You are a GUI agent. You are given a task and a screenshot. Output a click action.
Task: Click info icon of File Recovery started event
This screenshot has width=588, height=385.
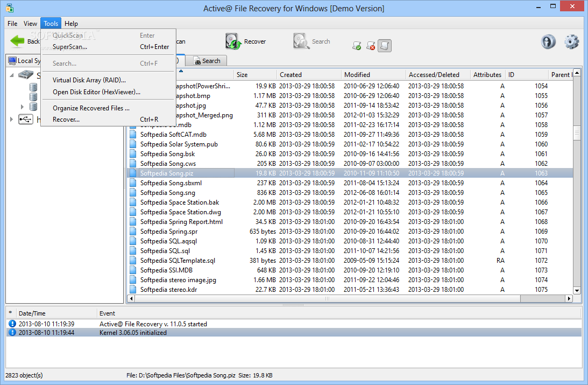(x=12, y=324)
